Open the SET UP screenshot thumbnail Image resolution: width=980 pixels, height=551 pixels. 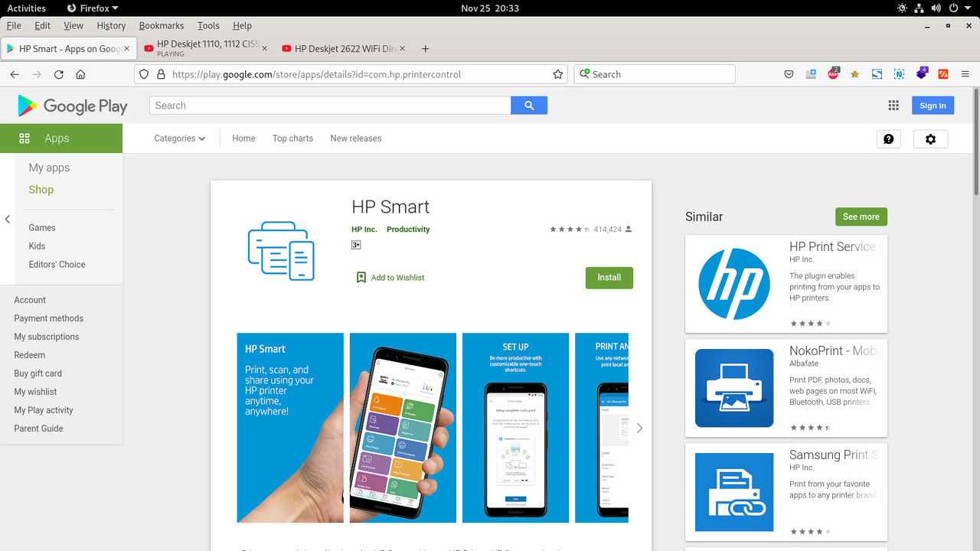515,428
